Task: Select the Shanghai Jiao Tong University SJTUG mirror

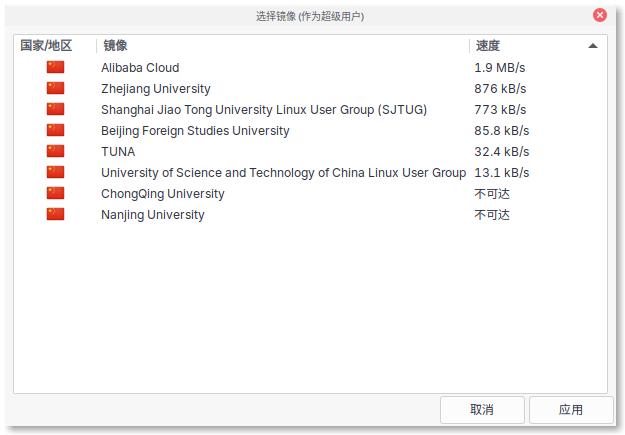Action: [x=264, y=110]
